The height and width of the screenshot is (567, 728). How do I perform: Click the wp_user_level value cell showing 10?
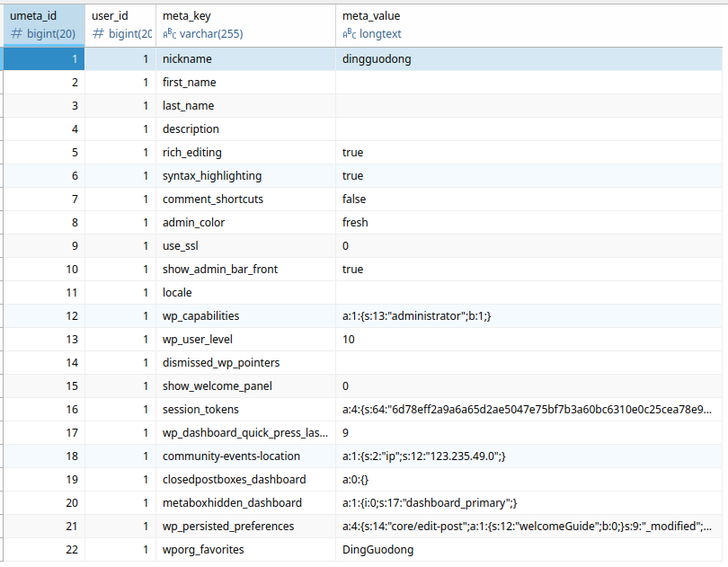point(530,339)
